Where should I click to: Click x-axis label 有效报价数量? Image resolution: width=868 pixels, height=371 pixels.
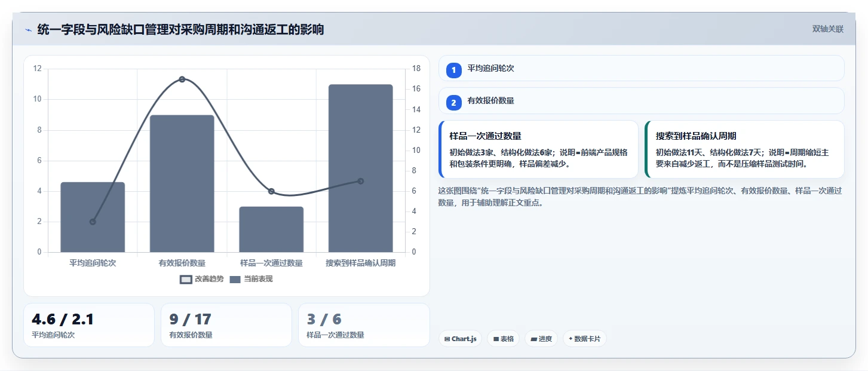182,263
